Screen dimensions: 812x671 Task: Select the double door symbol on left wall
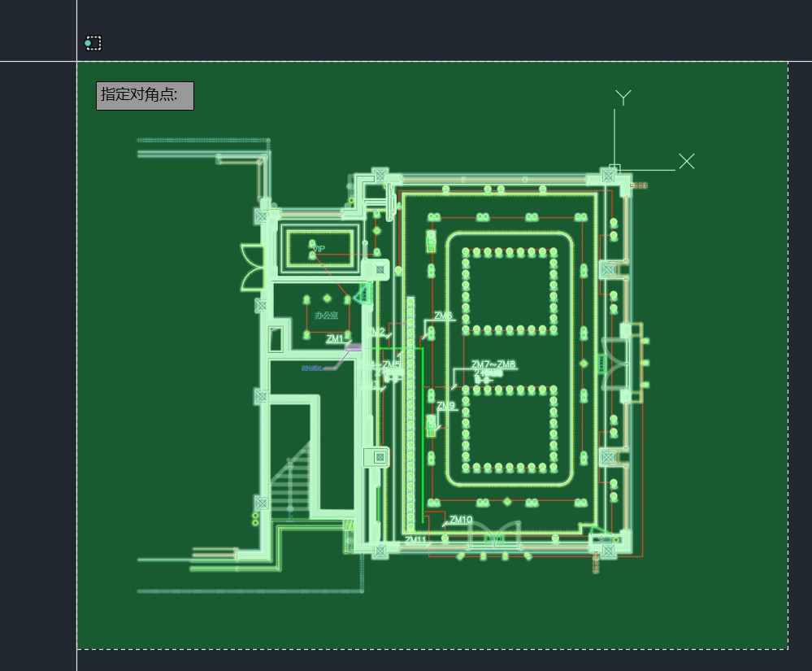[252, 266]
